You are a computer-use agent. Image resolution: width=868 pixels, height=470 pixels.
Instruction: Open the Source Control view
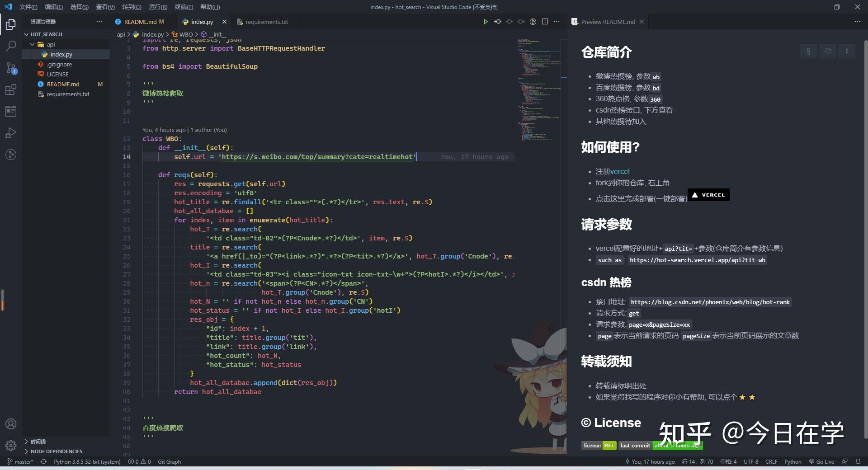click(11, 68)
